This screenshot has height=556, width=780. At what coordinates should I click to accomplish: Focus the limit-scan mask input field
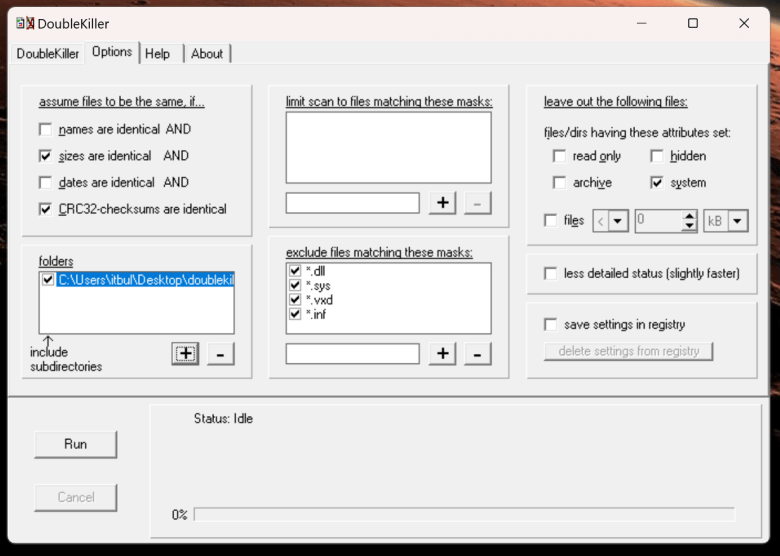[x=353, y=203]
